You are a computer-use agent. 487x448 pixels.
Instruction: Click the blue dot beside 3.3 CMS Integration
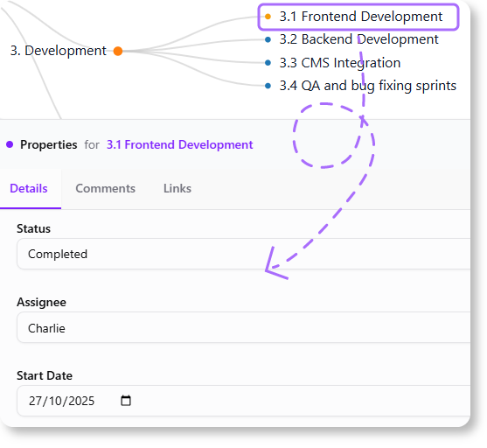pyautogui.click(x=268, y=63)
